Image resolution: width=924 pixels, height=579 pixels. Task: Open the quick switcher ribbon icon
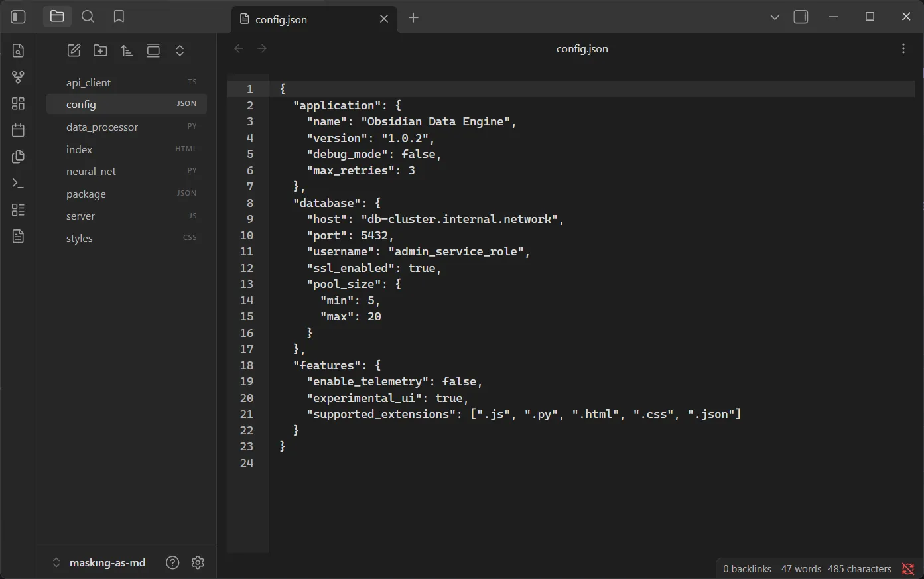tap(18, 50)
